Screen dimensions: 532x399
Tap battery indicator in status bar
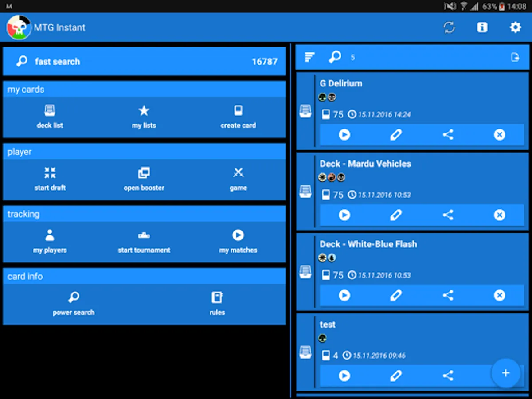click(x=501, y=7)
